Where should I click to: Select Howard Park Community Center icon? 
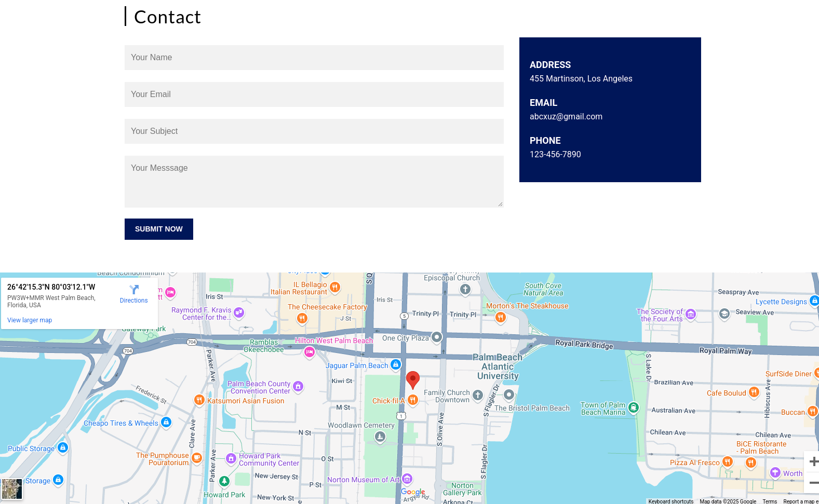pyautogui.click(x=231, y=459)
